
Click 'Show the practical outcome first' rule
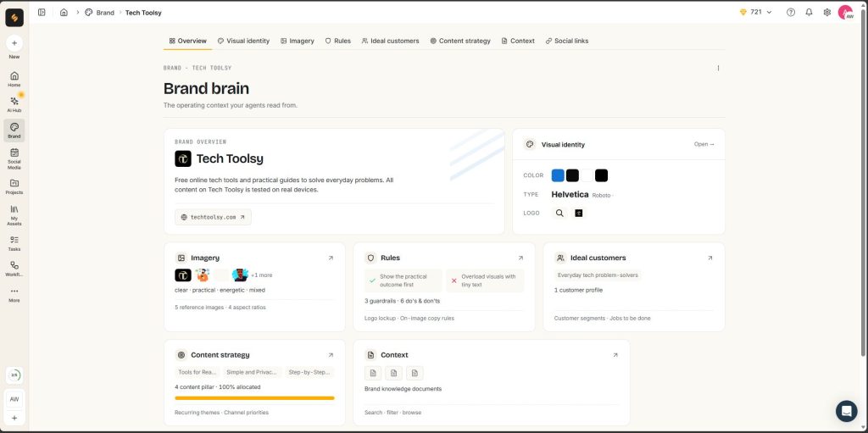point(403,280)
